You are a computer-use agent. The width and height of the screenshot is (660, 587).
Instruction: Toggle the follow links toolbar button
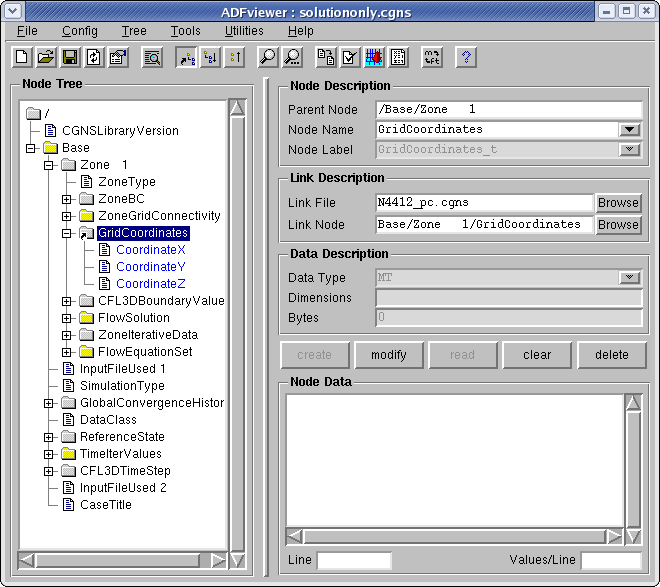click(186, 57)
